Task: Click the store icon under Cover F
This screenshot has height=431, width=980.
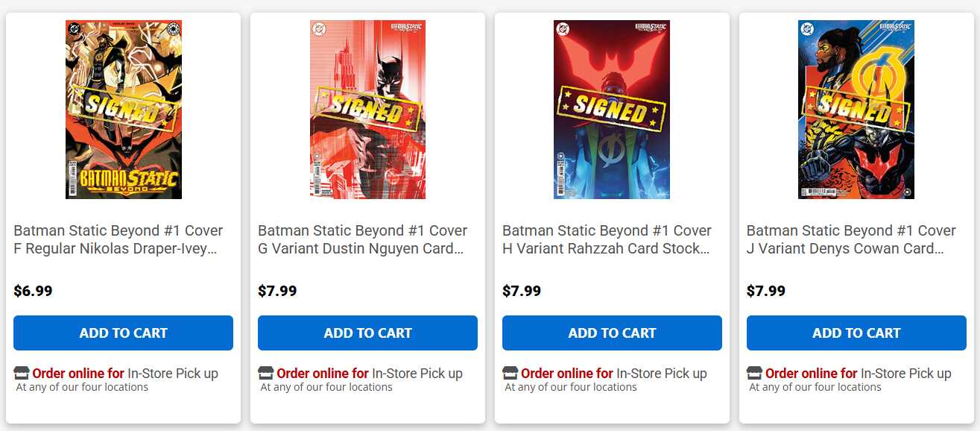Action: point(21,373)
